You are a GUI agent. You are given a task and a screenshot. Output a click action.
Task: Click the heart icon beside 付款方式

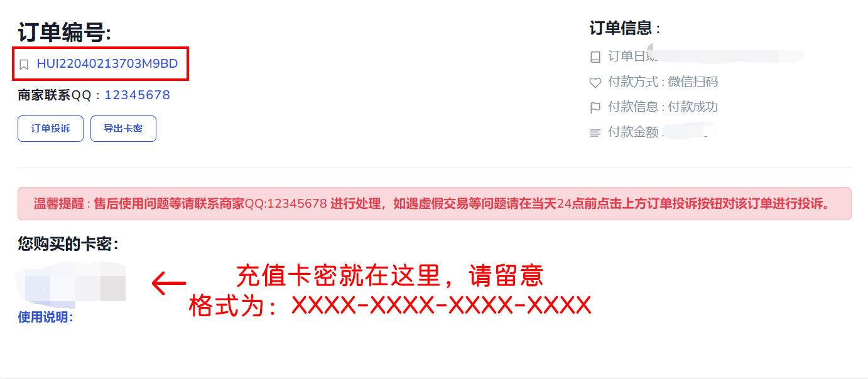[595, 82]
